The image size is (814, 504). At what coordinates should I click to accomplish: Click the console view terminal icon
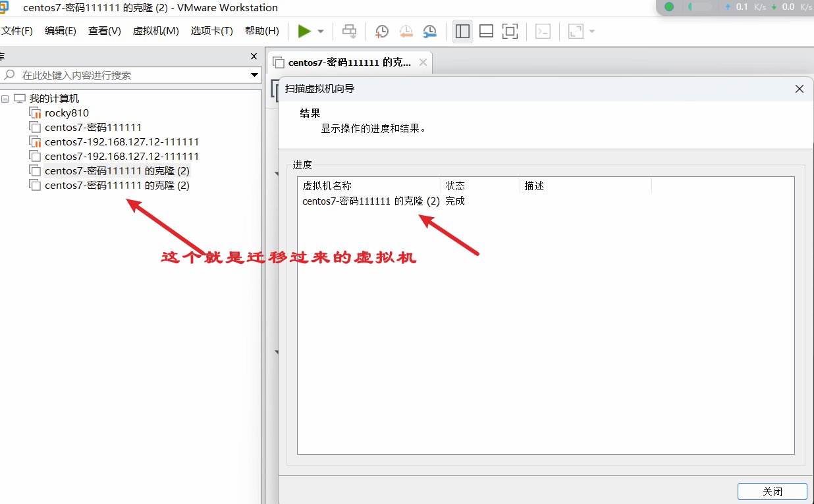coord(543,31)
